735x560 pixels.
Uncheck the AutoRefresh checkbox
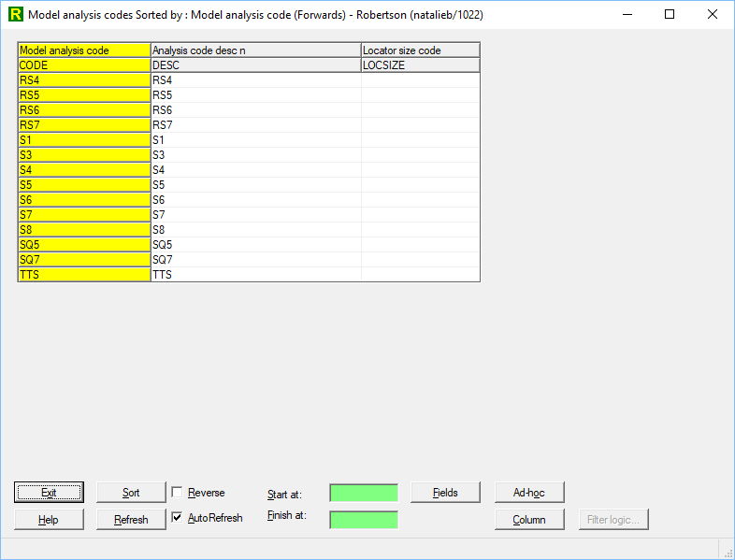click(178, 517)
